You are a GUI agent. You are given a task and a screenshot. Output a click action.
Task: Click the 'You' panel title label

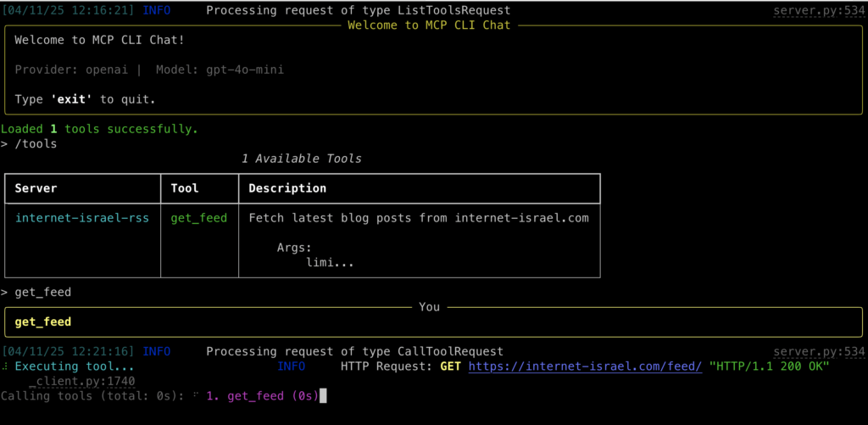point(429,306)
